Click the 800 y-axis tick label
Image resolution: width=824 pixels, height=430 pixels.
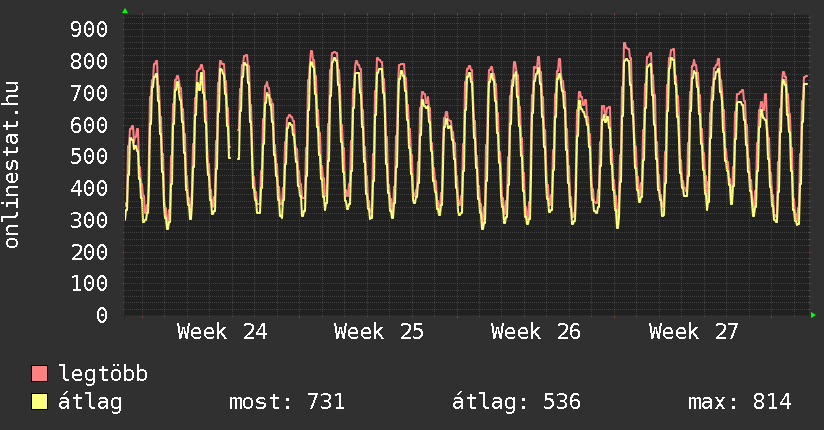89,61
